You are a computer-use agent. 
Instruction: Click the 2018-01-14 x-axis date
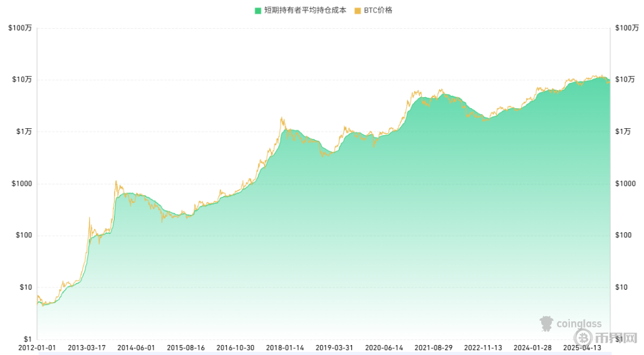tap(285, 348)
